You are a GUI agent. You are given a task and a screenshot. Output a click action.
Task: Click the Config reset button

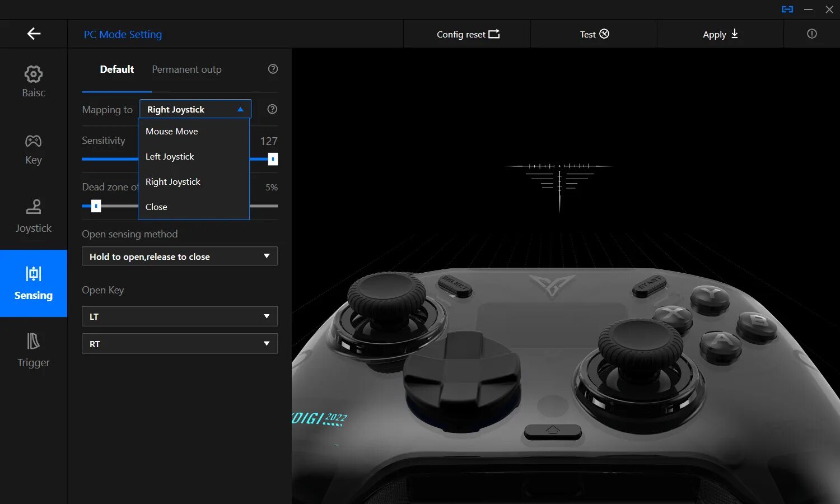(x=468, y=34)
